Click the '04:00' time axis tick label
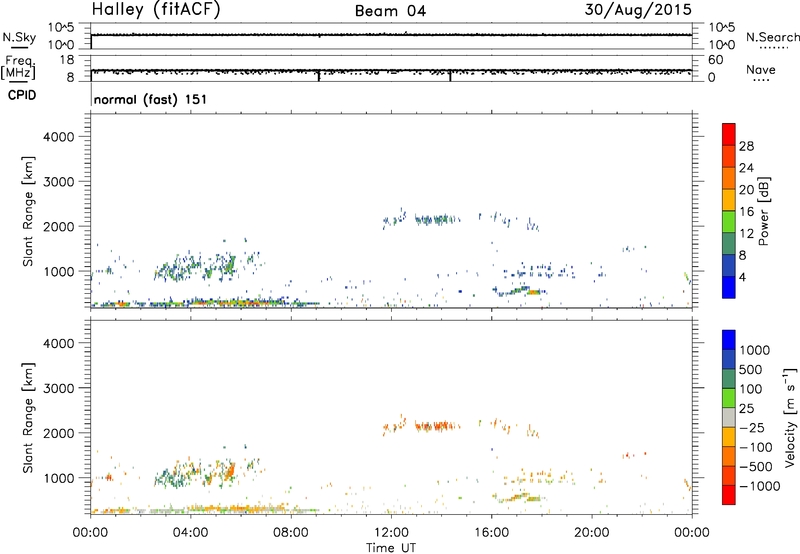The height and width of the screenshot is (554, 800). click(x=190, y=532)
